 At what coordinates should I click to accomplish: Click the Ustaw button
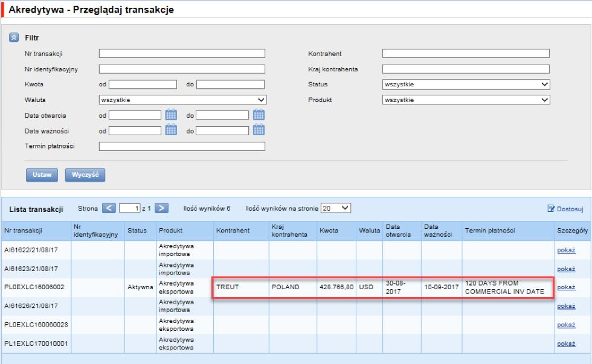click(42, 175)
